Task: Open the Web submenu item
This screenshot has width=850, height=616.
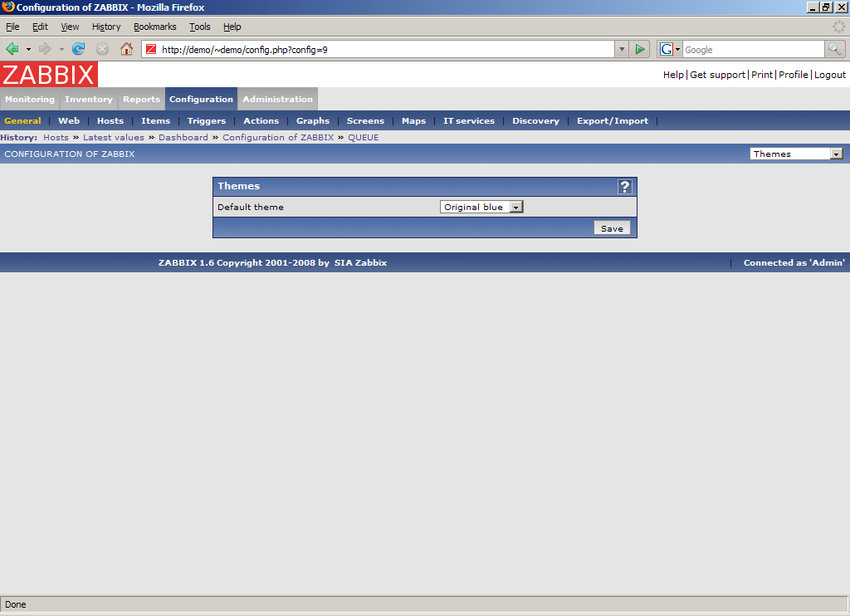Action: point(69,121)
